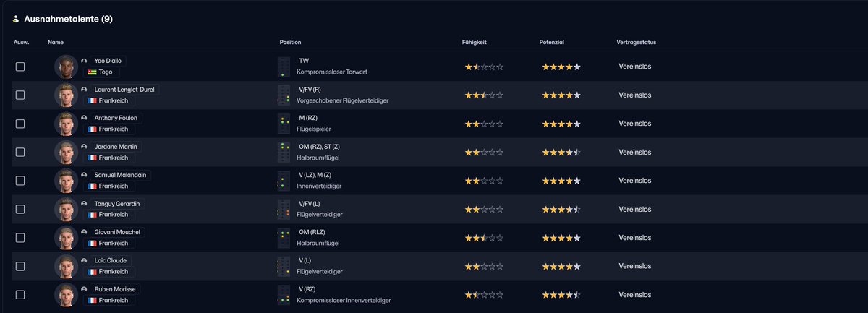This screenshot has width=868, height=313.
Task: Open Yao Diallo's player portrait
Action: pos(66,67)
